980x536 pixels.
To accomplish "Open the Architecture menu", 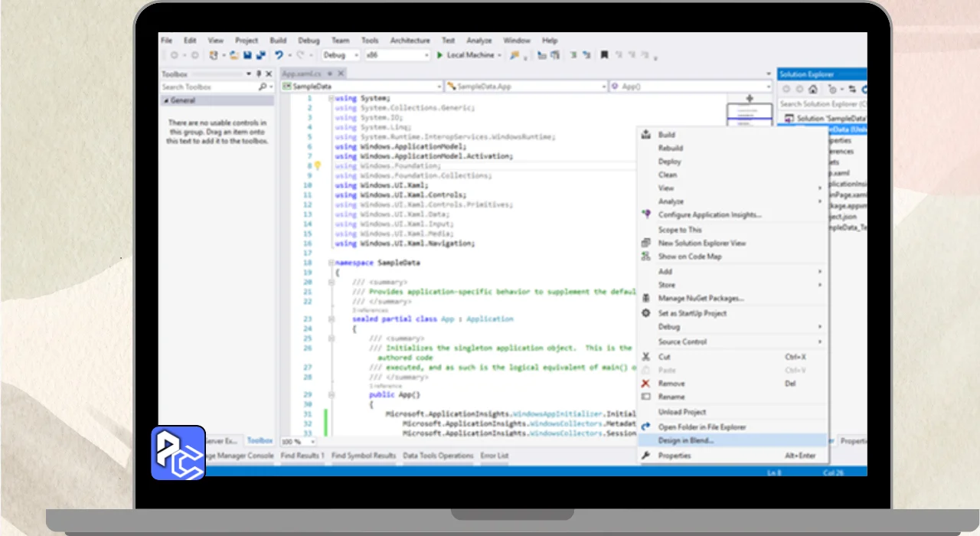I will (x=410, y=41).
